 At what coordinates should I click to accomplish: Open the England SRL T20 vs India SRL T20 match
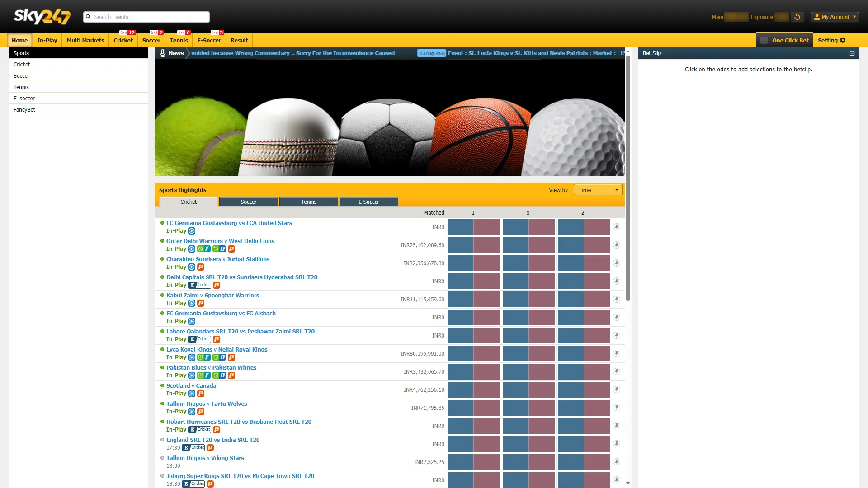(x=213, y=440)
